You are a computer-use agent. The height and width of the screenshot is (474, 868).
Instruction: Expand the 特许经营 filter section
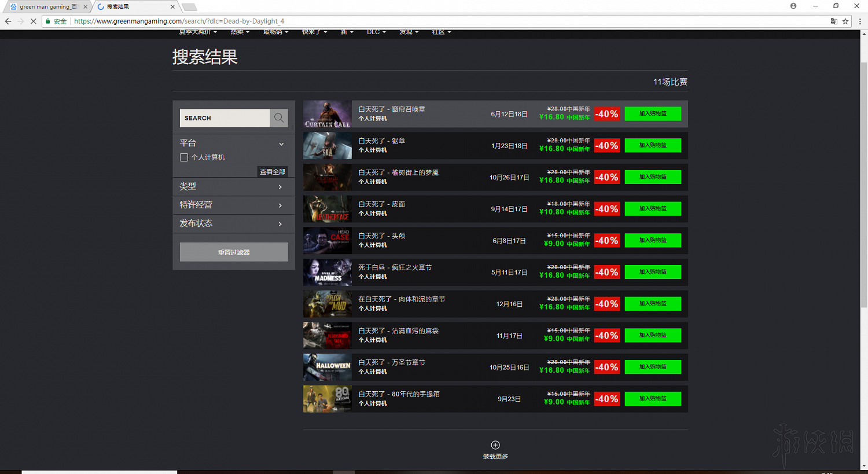pos(280,205)
